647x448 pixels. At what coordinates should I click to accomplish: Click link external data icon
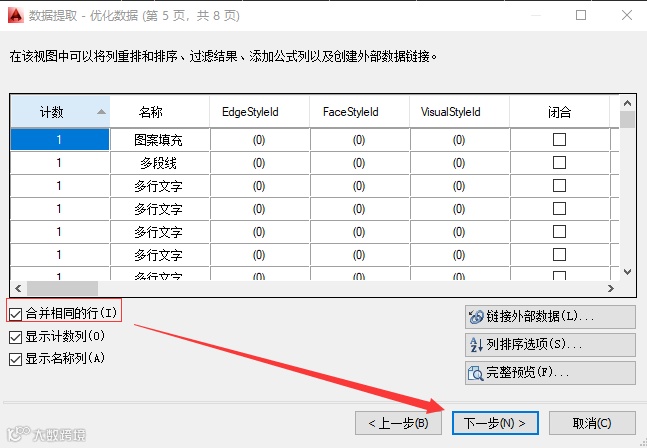(476, 317)
